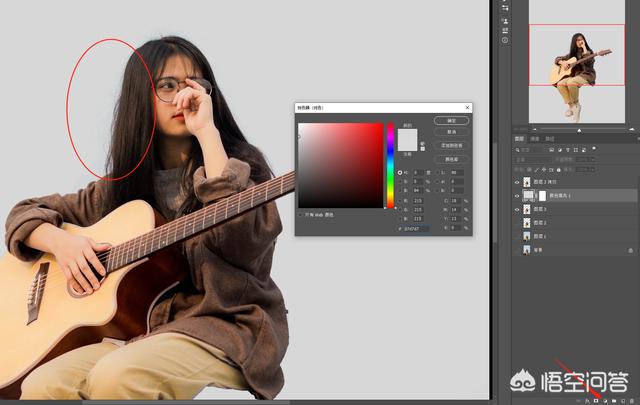Open the properties panel icon in side strip
Image resolution: width=640 pixels, height=405 pixels.
pyautogui.click(x=505, y=7)
